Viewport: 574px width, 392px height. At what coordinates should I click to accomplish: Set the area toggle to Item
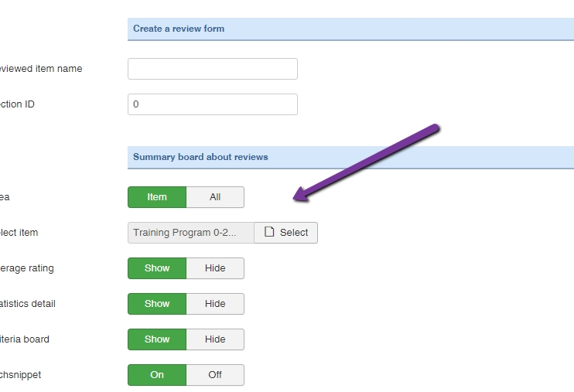(x=157, y=197)
